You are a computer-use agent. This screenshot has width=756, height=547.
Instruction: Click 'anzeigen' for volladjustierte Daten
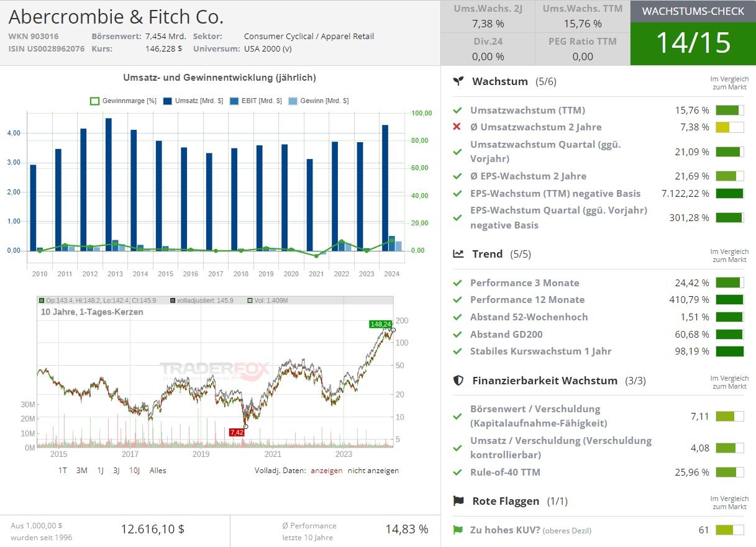(x=327, y=471)
